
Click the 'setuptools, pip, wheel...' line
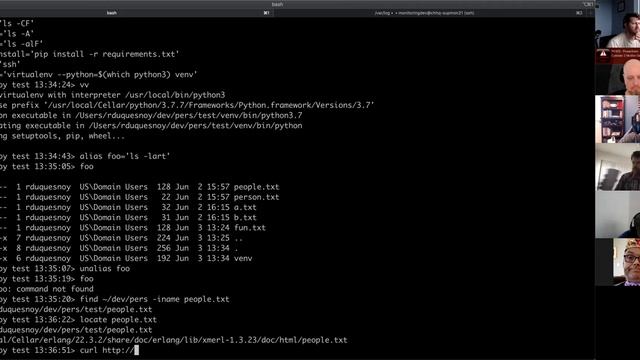(62, 136)
